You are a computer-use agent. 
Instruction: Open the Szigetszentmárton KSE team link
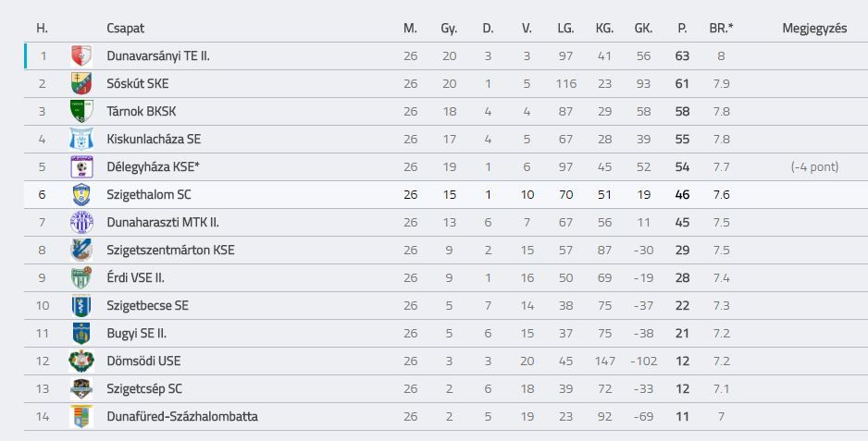click(x=170, y=251)
